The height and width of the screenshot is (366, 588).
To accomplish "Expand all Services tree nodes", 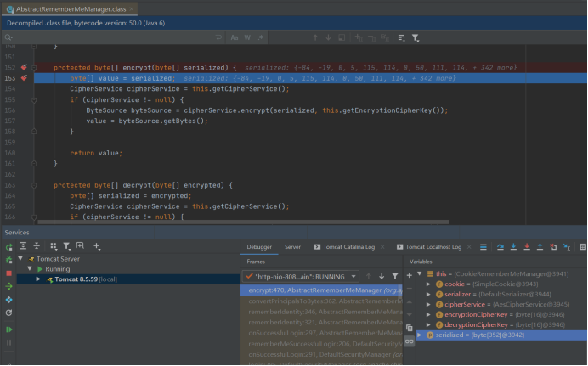I will [x=23, y=245].
